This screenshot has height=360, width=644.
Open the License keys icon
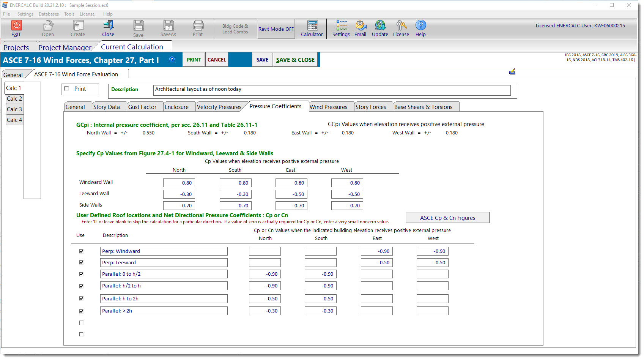401,26
